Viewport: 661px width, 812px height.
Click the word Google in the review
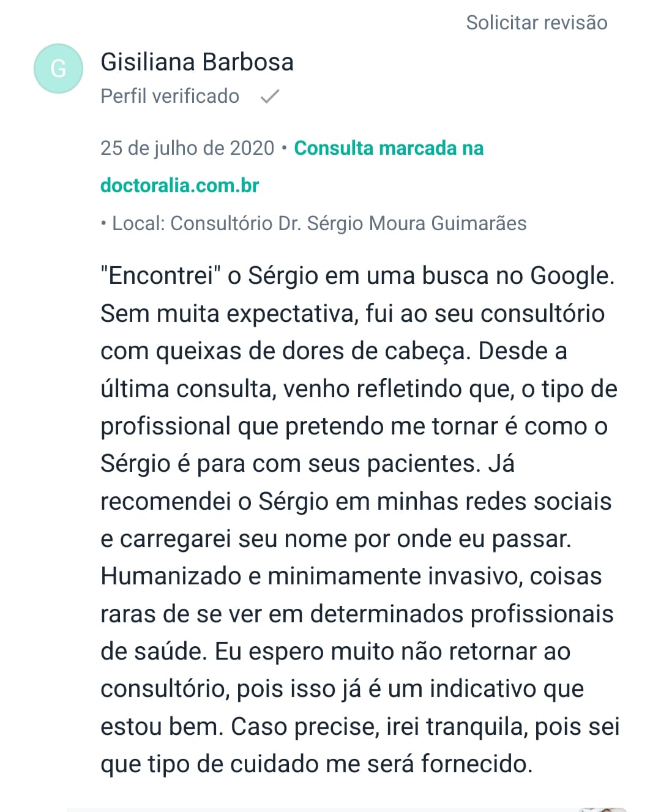coord(572,276)
